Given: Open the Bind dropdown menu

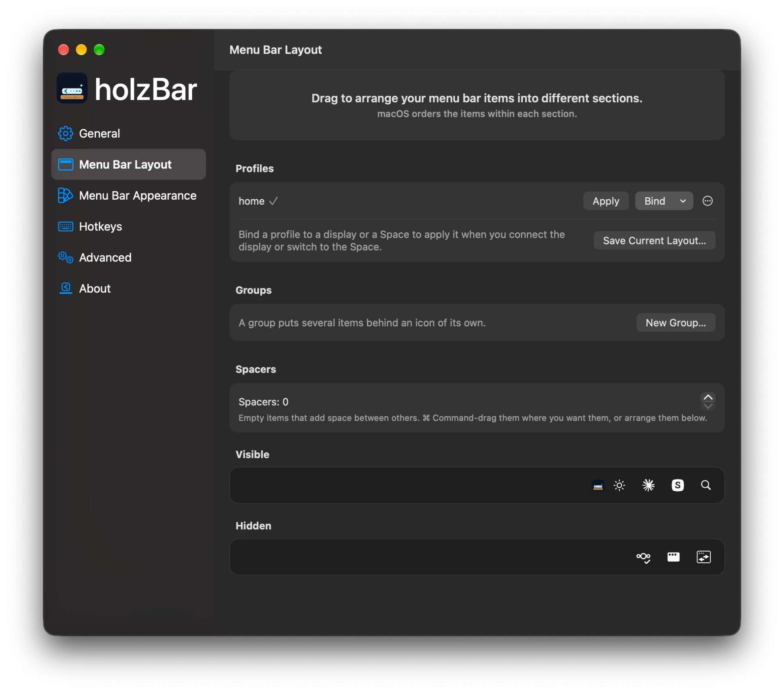Looking at the screenshot, I should [x=664, y=201].
